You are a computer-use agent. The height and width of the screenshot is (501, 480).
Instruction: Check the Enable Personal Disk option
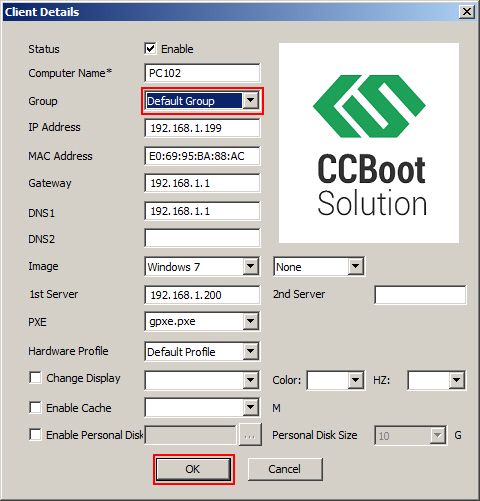(35, 434)
